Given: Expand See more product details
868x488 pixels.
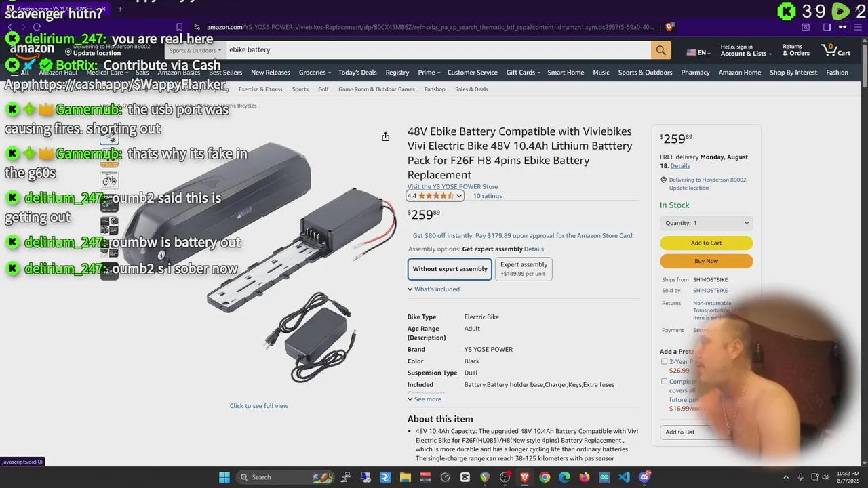Looking at the screenshot, I should point(424,399).
